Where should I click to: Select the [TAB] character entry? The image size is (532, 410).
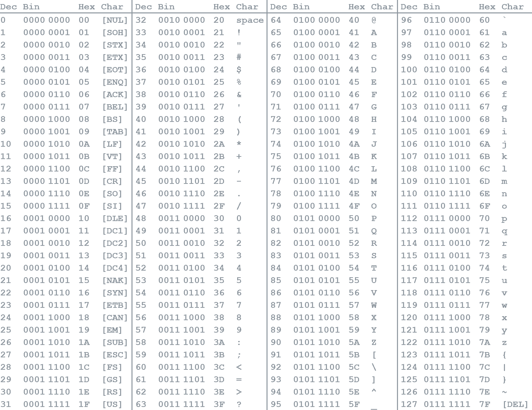click(x=115, y=132)
